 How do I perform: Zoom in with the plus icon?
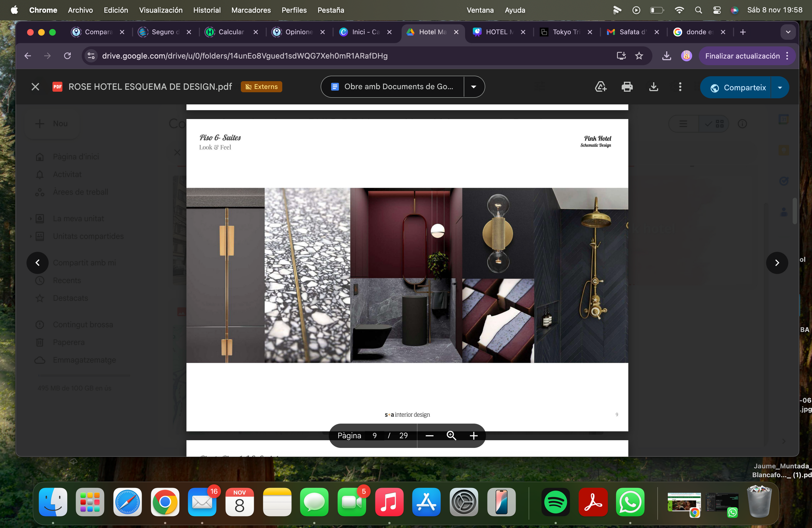pyautogui.click(x=474, y=436)
